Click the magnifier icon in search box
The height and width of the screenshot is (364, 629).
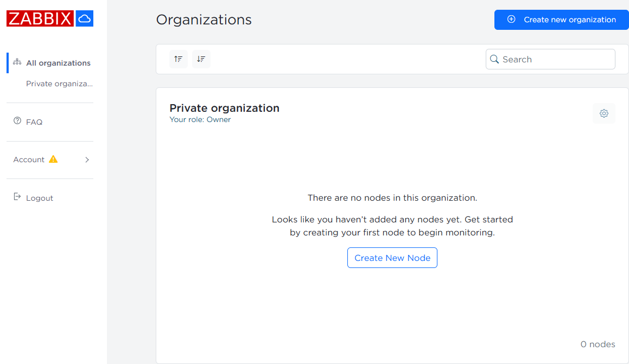494,59
